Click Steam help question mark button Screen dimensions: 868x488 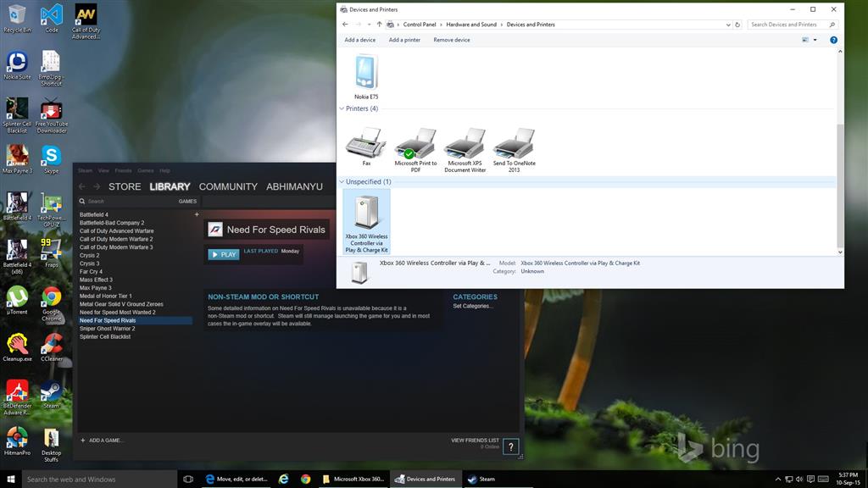point(511,446)
